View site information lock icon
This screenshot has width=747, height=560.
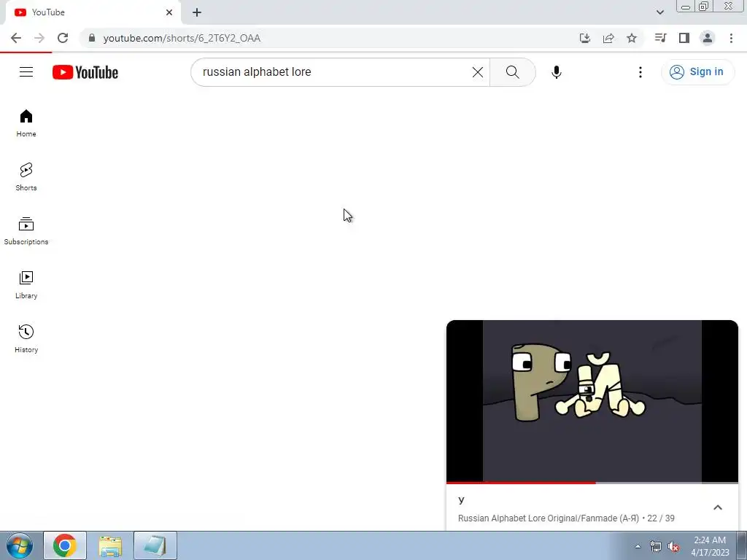[92, 38]
